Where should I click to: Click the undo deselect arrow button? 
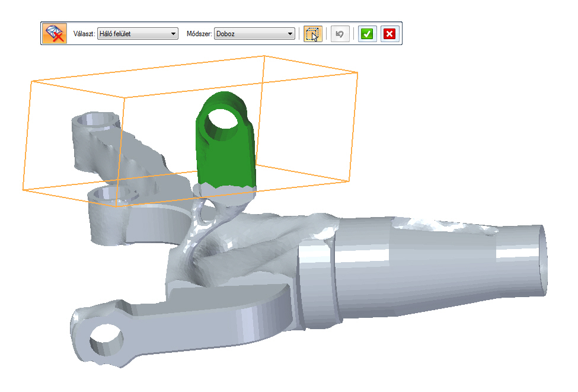(x=340, y=34)
